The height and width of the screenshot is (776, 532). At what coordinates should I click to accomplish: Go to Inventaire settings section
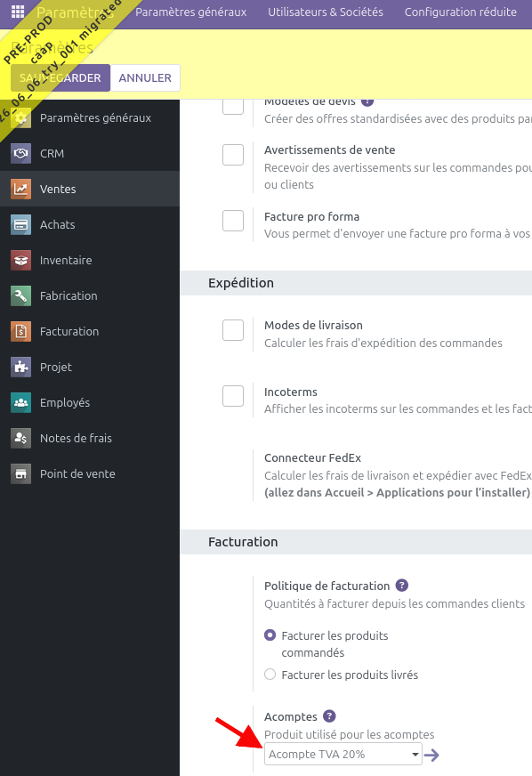point(90,261)
